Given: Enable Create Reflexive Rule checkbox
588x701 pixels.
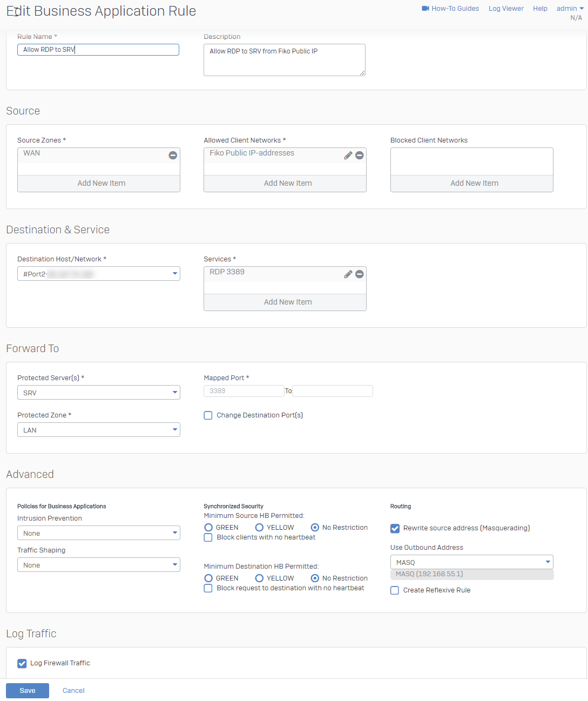Looking at the screenshot, I should [395, 590].
